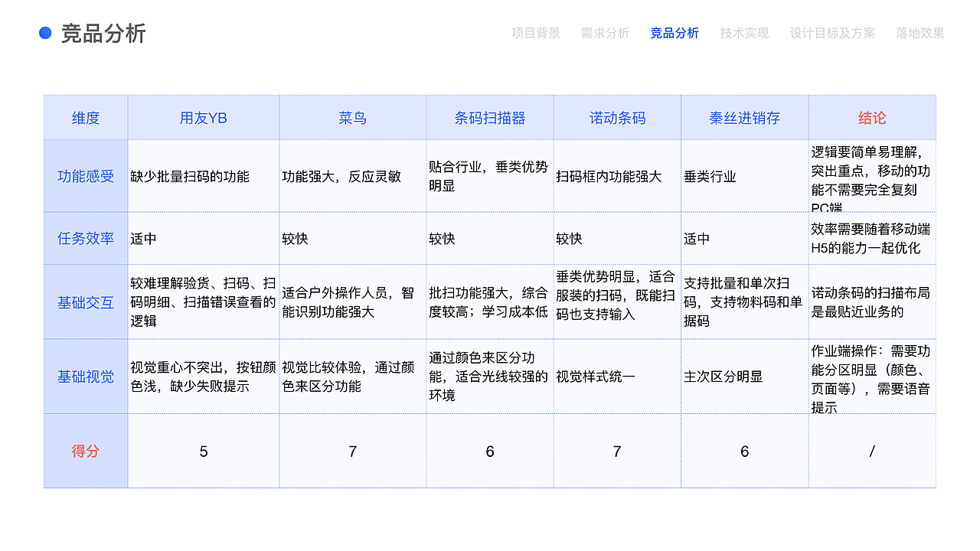Viewport: 980px width, 551px height.
Task: Click the 用友YB column header
Action: coord(203,117)
